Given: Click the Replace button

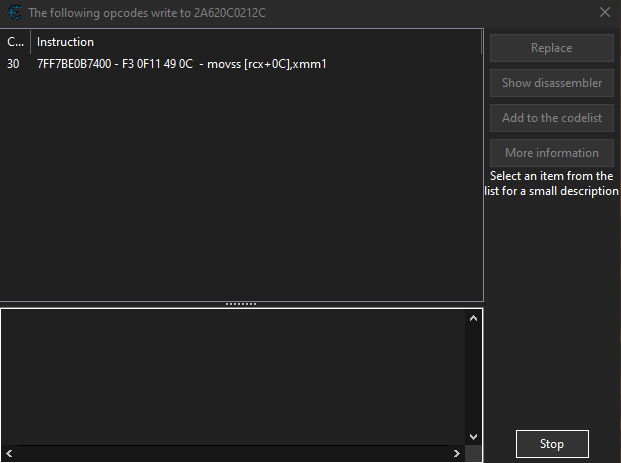Looking at the screenshot, I should [x=551, y=48].
